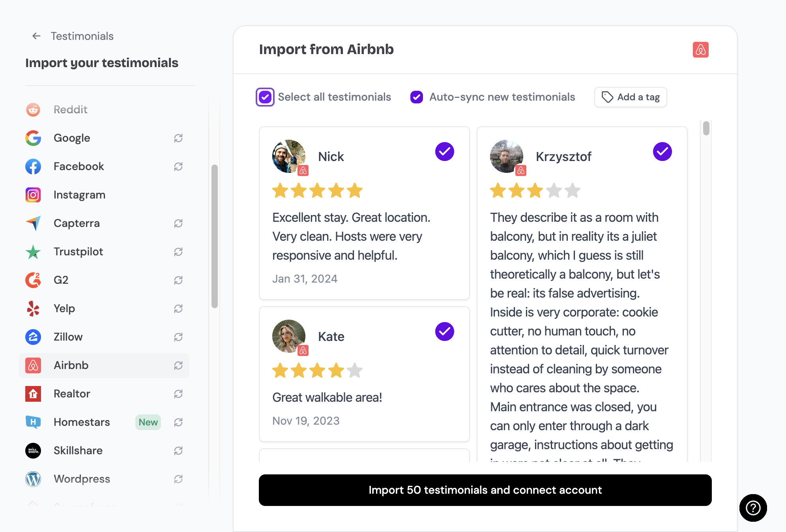Click the G2 logo icon
786x532 pixels.
pos(33,280)
